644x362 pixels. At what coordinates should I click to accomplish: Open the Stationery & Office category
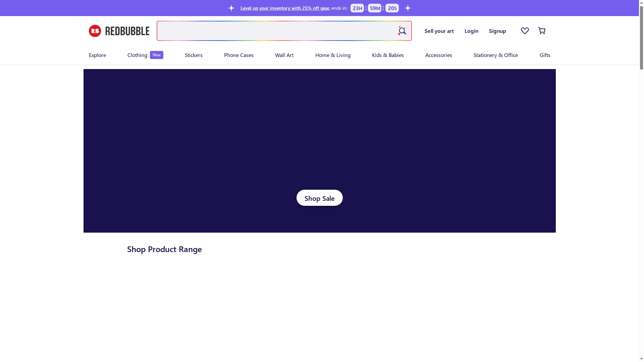tap(496, 55)
